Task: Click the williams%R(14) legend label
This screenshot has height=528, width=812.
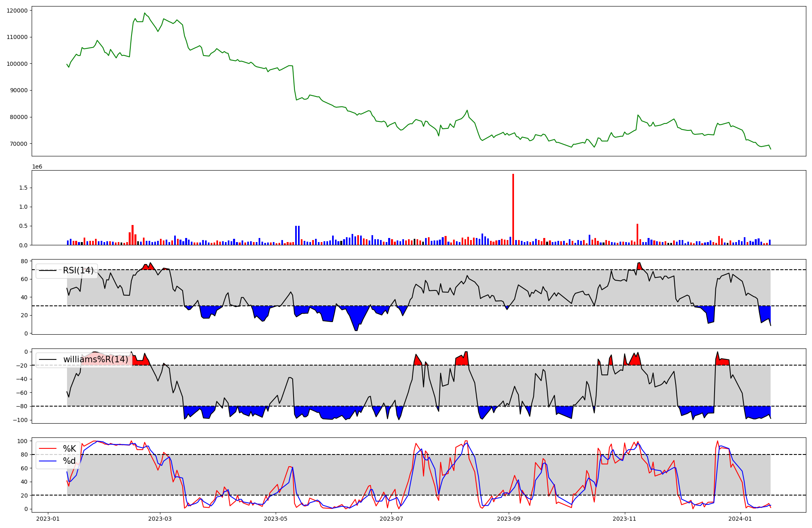Action: [x=95, y=359]
